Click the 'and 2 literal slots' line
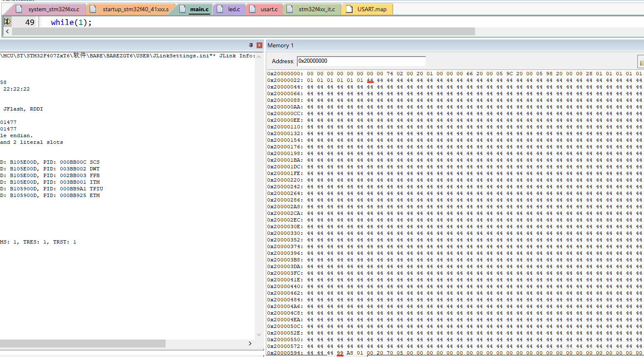Screen dimensions: 644x357 click(32, 142)
